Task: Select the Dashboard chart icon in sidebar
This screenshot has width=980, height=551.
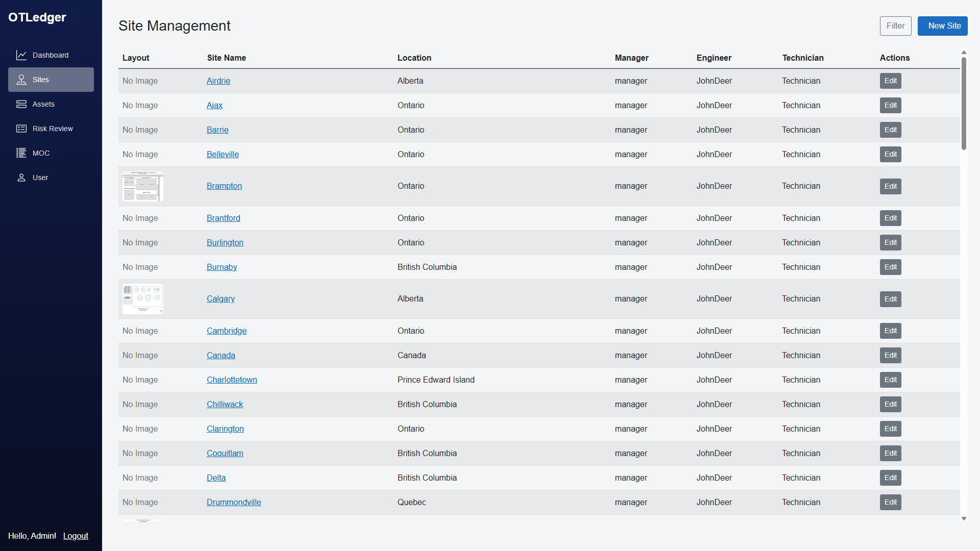Action: (x=21, y=55)
